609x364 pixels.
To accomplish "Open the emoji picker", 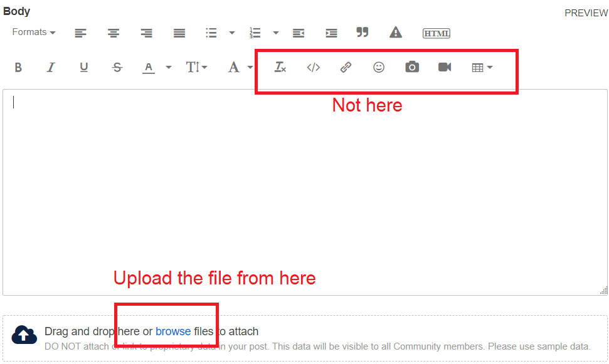I will click(378, 67).
